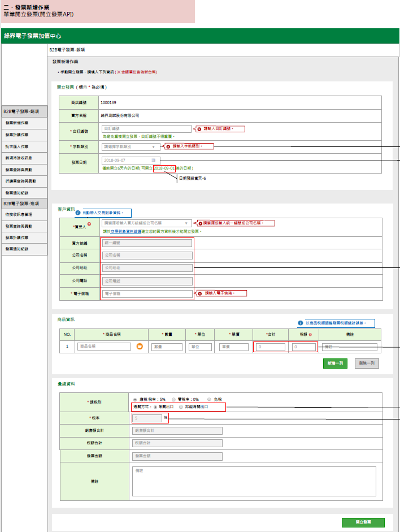Click the red help icon next to 稅額 header
The height and width of the screenshot is (532, 400).
click(x=311, y=334)
